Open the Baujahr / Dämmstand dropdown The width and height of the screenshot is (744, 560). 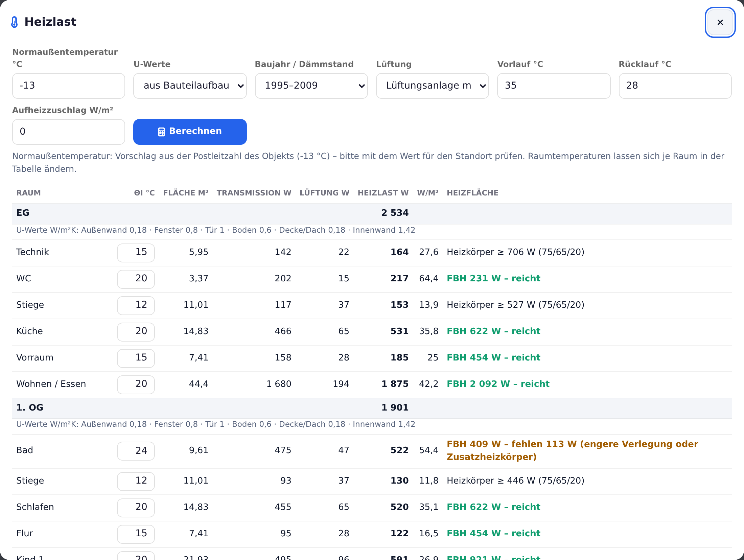pos(311,86)
